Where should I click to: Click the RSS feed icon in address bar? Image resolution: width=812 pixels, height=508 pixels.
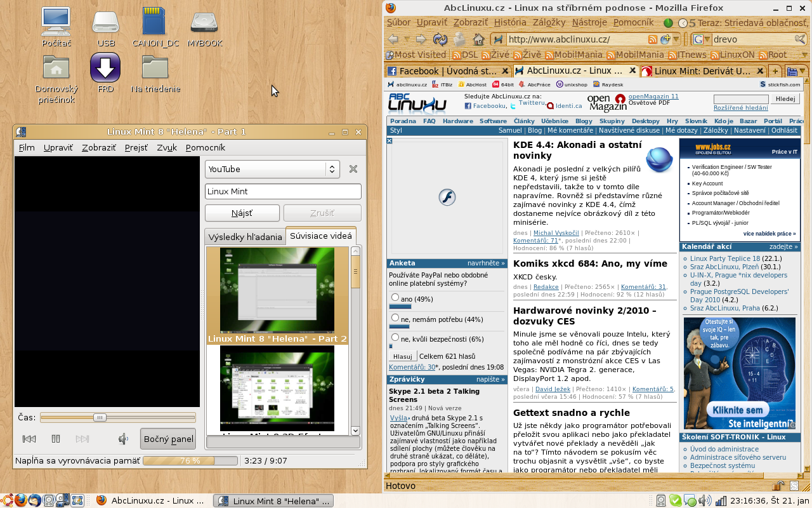(x=652, y=39)
